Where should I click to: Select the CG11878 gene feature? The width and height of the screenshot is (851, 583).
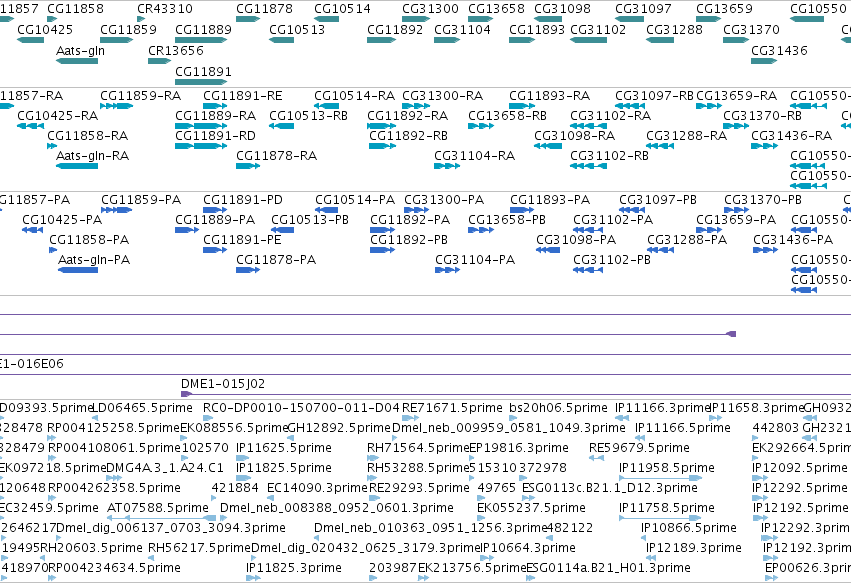(248, 19)
